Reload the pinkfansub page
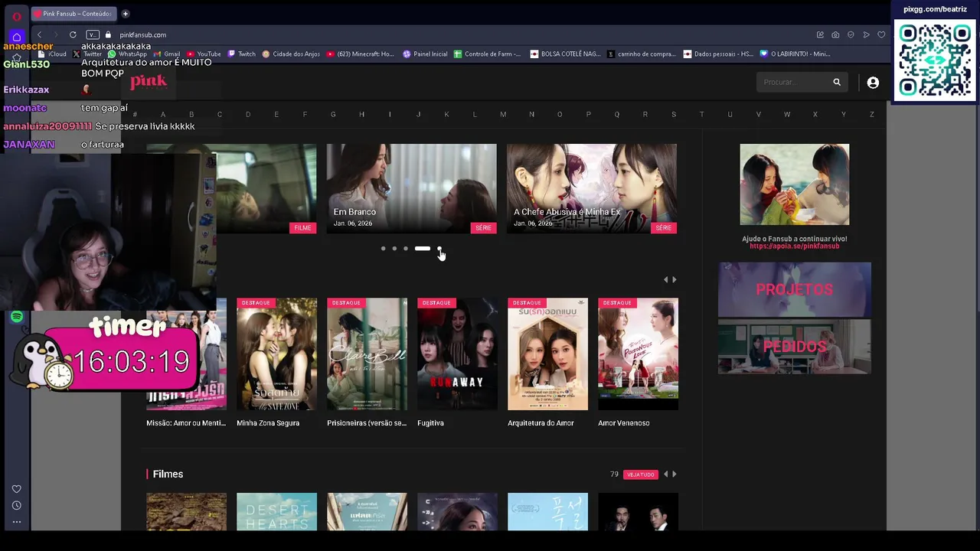Viewport: 980px width, 551px height. (73, 34)
